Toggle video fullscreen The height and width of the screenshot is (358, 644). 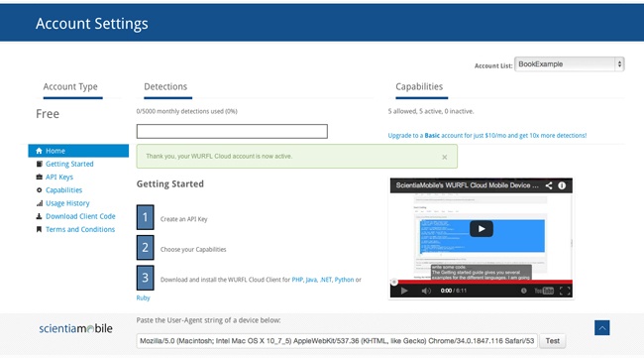click(565, 291)
